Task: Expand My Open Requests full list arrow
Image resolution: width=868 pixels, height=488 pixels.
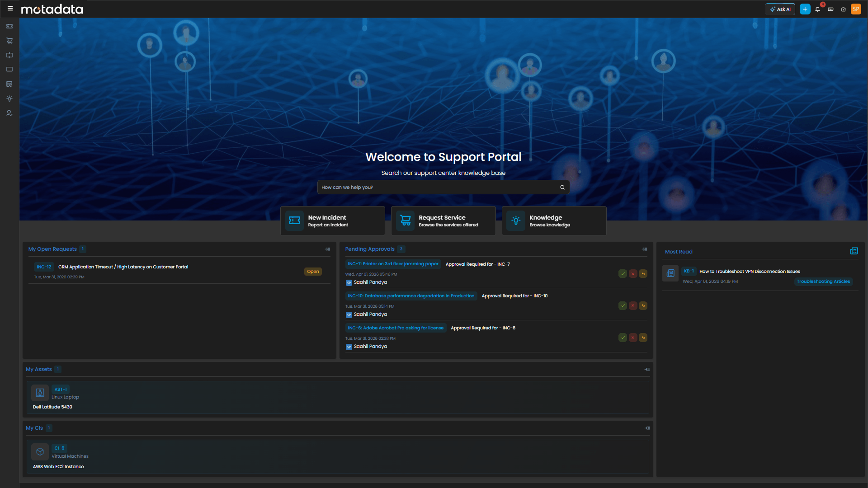Action: 327,249
